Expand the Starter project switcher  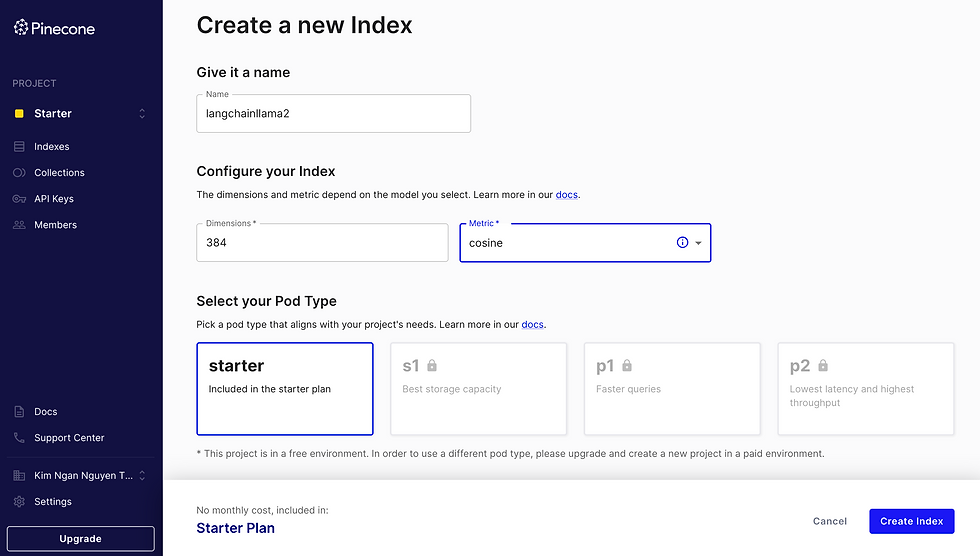(x=142, y=114)
